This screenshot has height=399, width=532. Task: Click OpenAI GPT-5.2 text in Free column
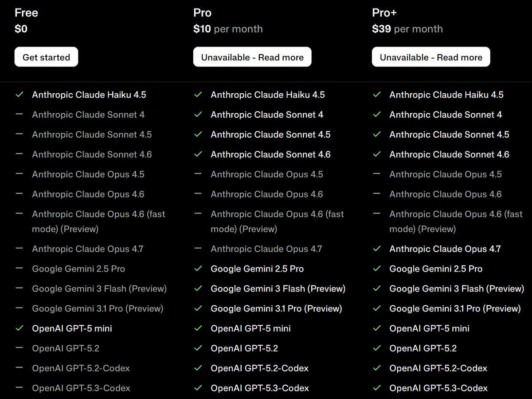point(66,348)
